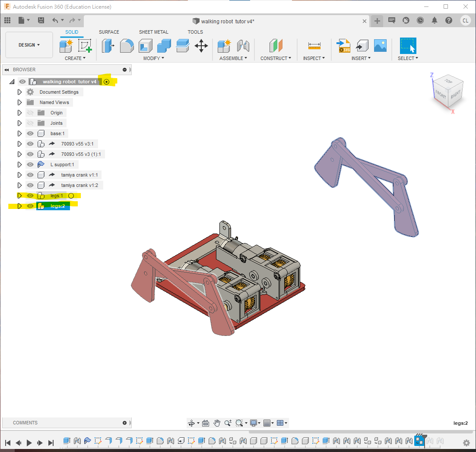The image size is (476, 452).
Task: Click the Measure tool in Inspect
Action: pos(314,45)
